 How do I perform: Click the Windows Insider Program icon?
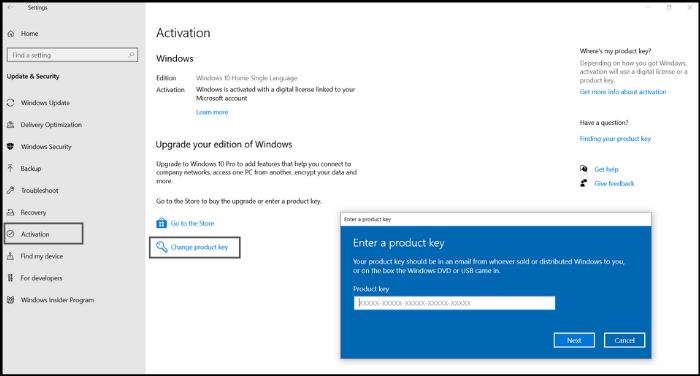(x=11, y=300)
